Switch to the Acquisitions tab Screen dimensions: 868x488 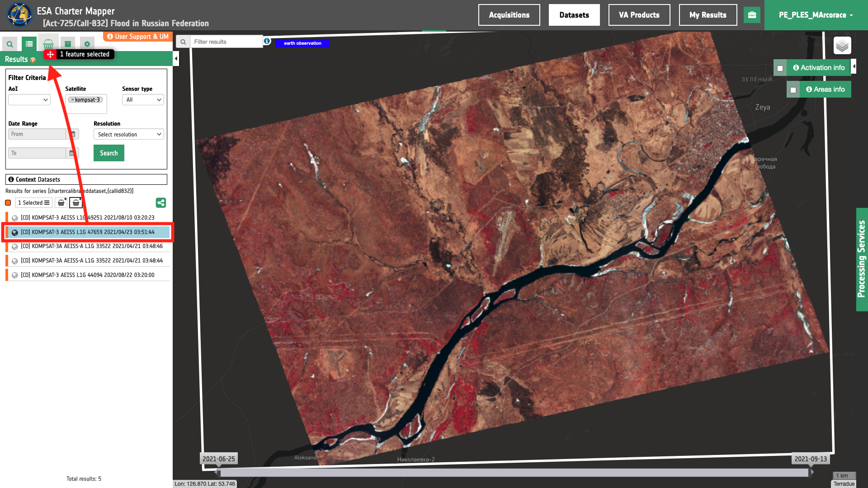509,15
